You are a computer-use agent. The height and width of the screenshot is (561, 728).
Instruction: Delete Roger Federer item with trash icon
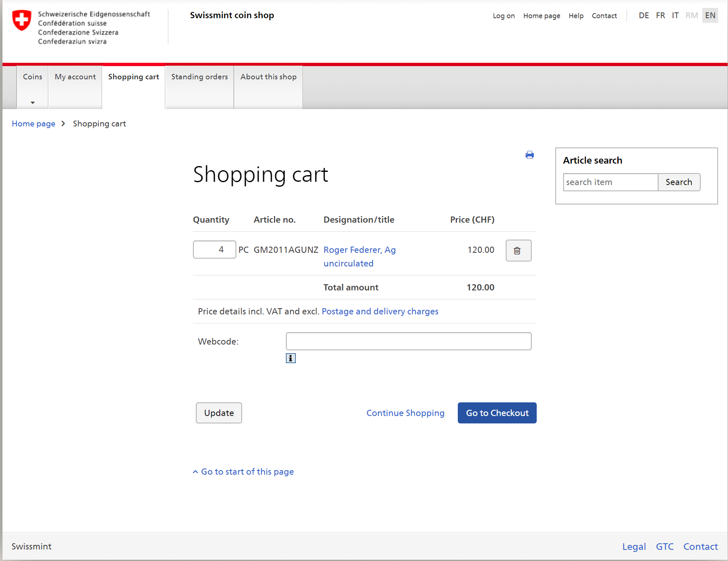point(519,250)
